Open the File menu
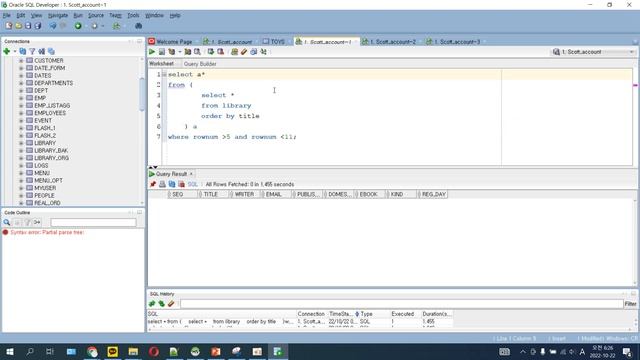The width and height of the screenshot is (640, 360). pos(7,16)
